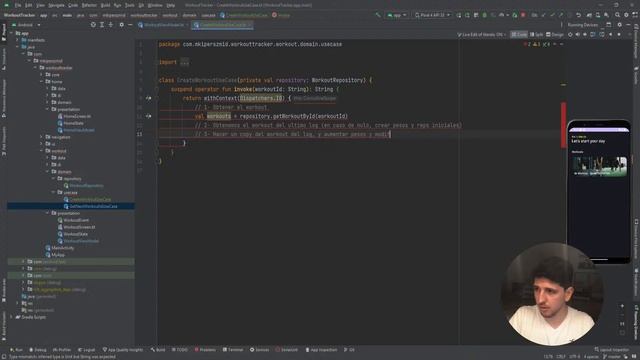Open the Terminal tool window
640x360 pixels.
(x=233, y=350)
